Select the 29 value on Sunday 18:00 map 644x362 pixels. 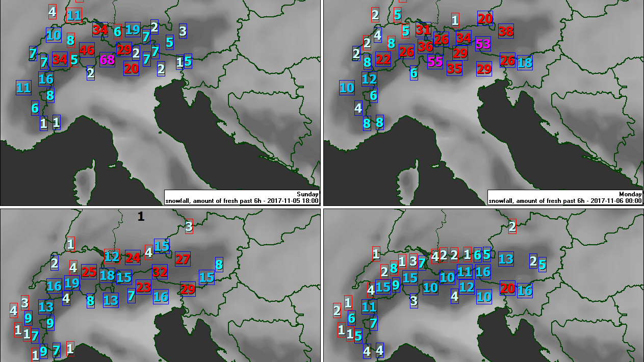coord(124,49)
